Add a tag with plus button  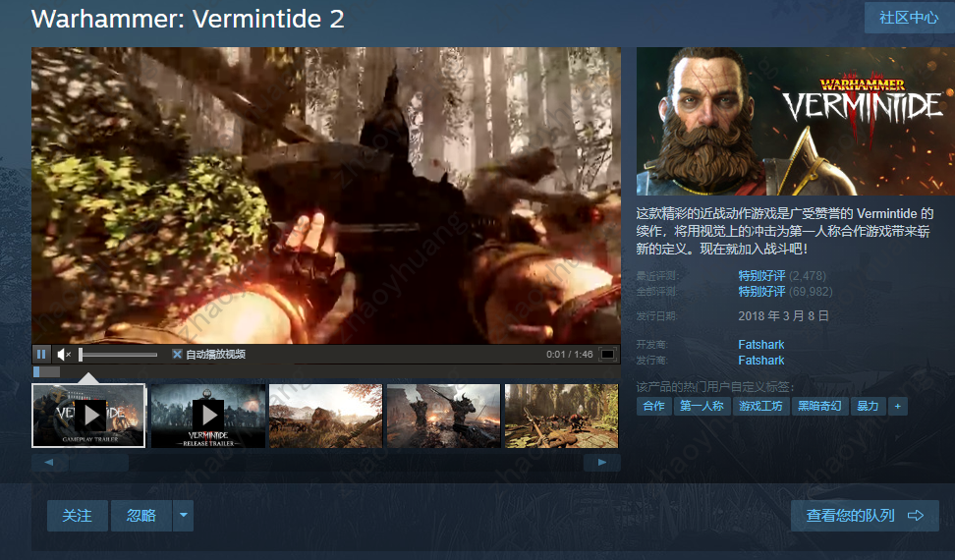(x=897, y=406)
